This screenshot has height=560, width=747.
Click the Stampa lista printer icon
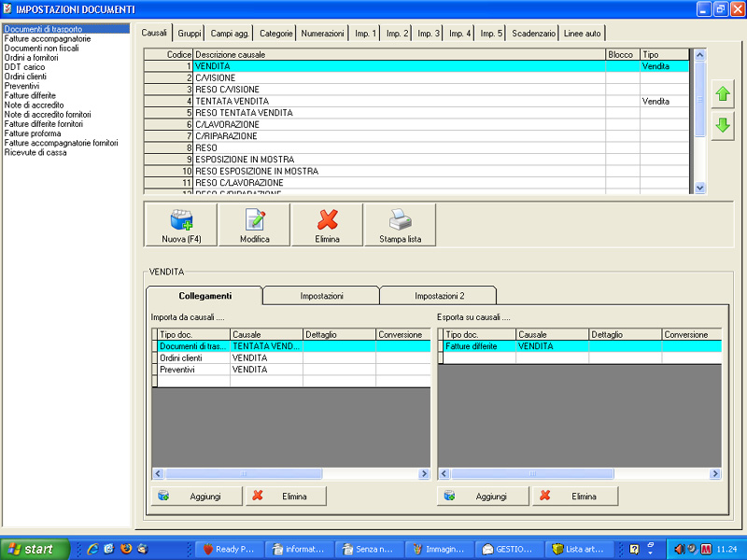400,220
